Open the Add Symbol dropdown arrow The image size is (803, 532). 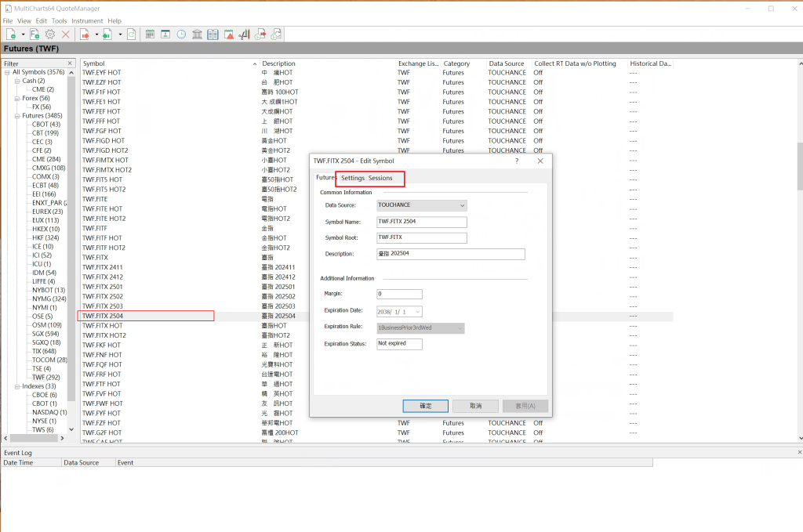[x=23, y=34]
